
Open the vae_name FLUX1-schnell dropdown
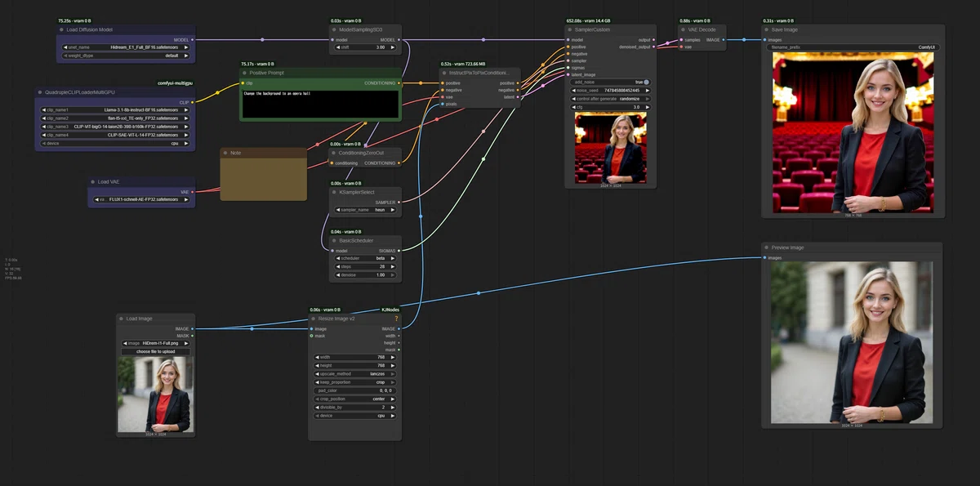(x=141, y=199)
